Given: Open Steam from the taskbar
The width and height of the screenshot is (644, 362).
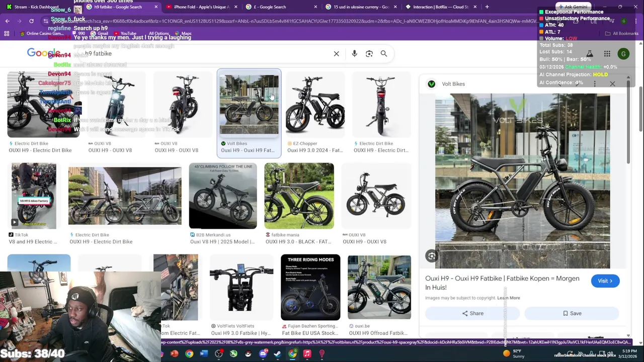Looking at the screenshot, I should 278,354.
